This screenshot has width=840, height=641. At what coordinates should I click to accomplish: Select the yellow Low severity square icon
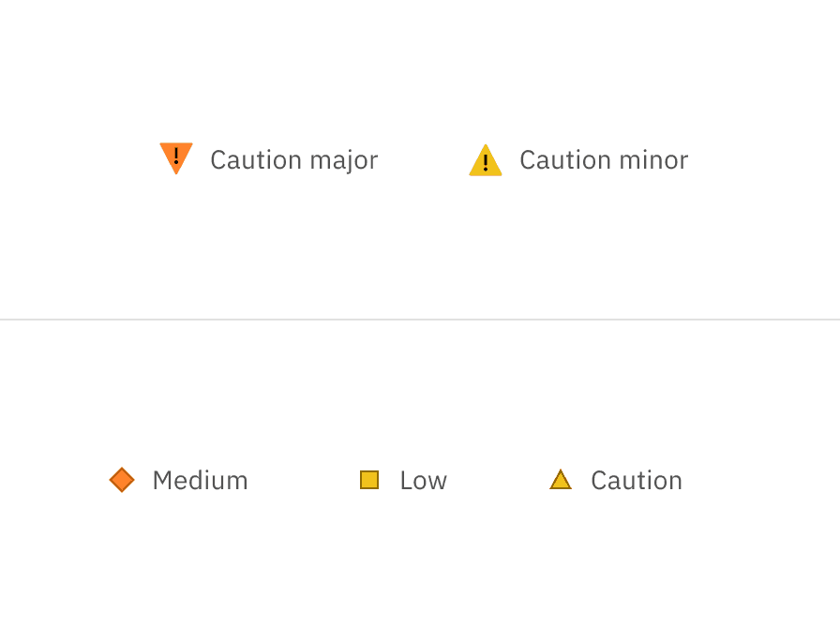370,480
